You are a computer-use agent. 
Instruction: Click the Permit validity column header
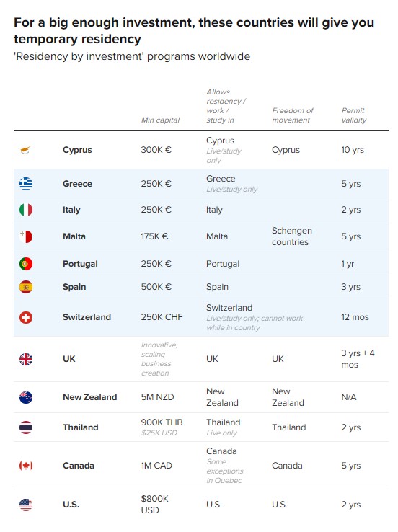pyautogui.click(x=354, y=115)
